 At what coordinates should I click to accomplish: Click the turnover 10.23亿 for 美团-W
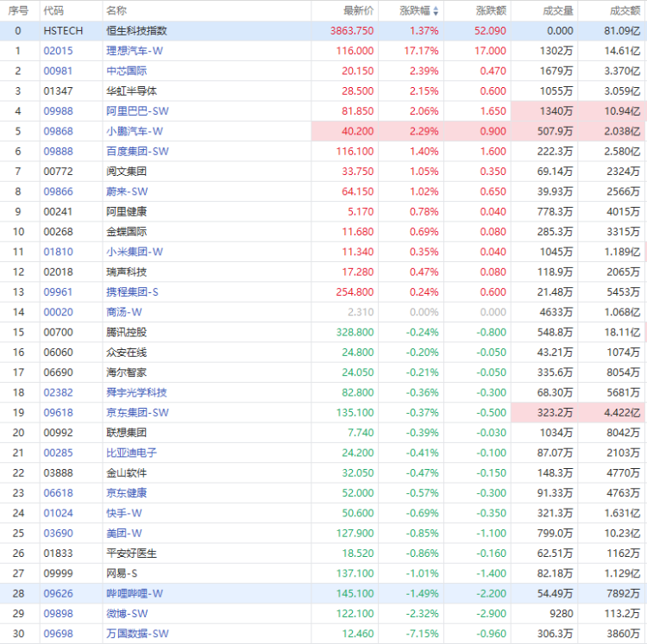coord(622,533)
